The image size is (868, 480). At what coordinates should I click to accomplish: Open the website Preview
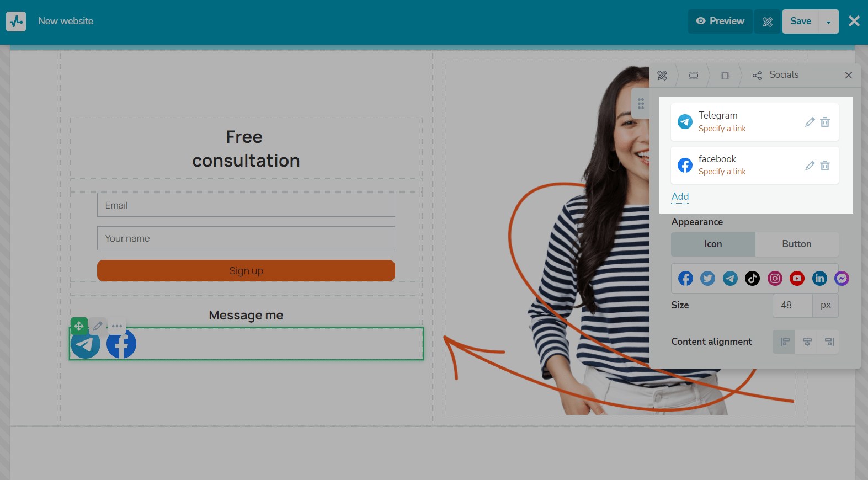tap(720, 22)
